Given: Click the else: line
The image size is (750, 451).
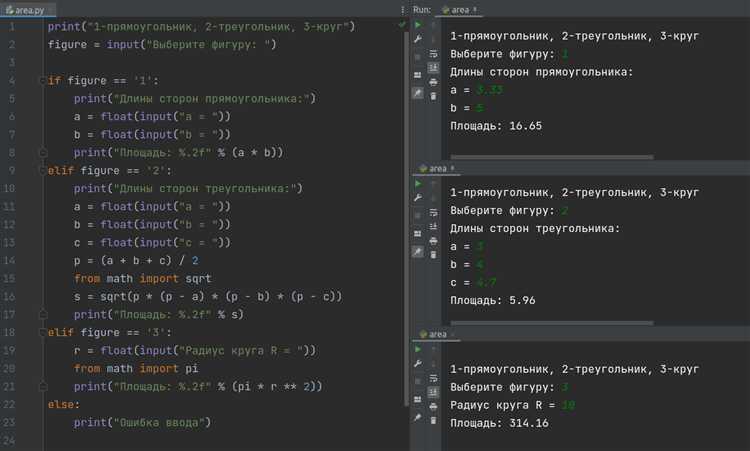Looking at the screenshot, I should point(64,405).
